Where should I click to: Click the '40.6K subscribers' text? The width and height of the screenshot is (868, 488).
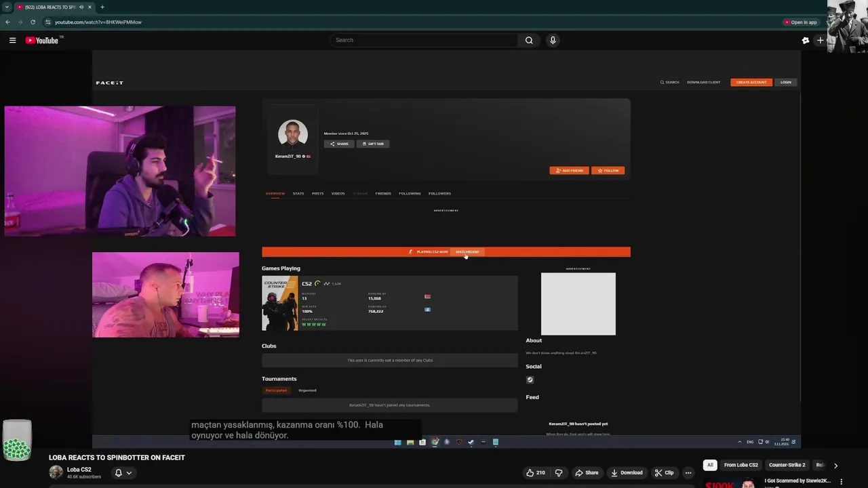84,476
